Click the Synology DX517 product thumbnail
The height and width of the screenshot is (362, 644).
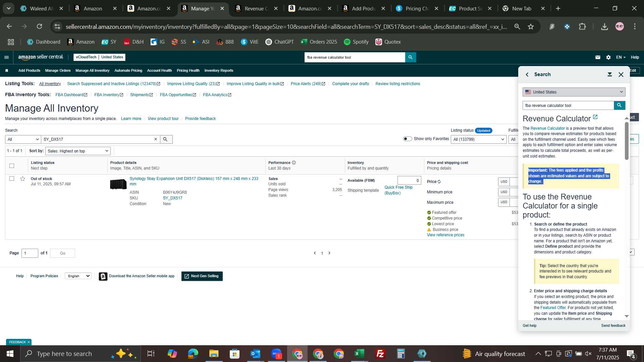118,184
